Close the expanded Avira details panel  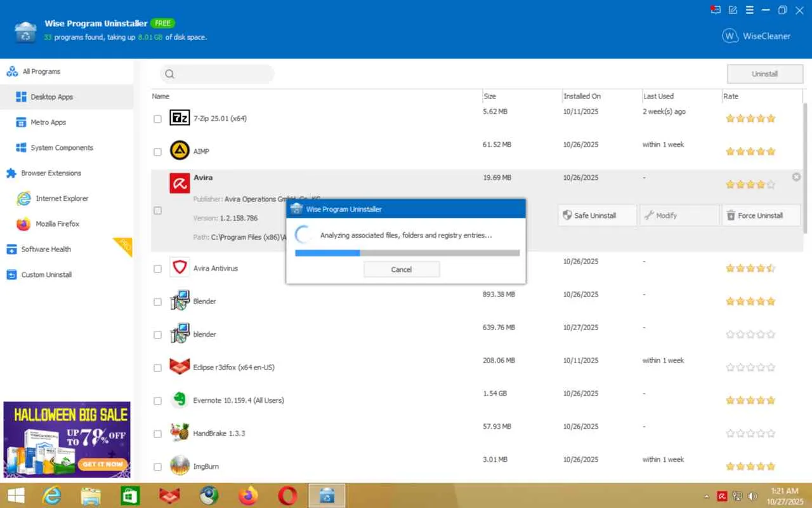pyautogui.click(x=797, y=177)
